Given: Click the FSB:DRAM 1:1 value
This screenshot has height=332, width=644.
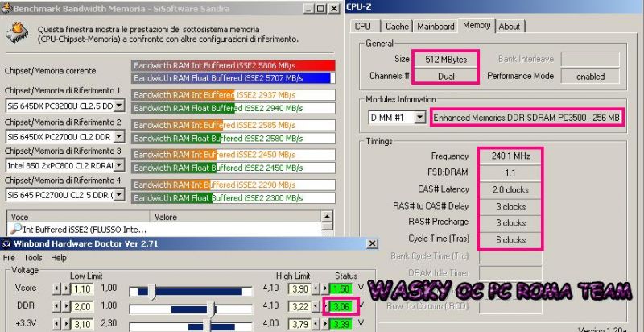Looking at the screenshot, I should click(510, 173).
